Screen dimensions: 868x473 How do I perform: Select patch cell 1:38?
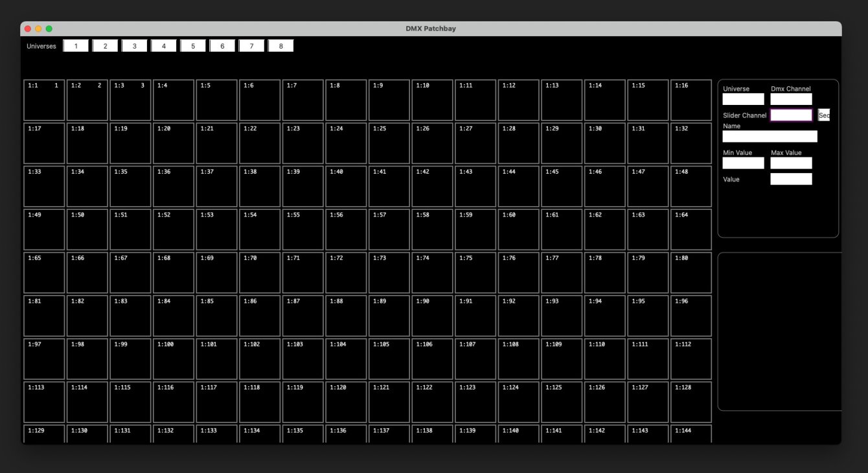coord(260,187)
